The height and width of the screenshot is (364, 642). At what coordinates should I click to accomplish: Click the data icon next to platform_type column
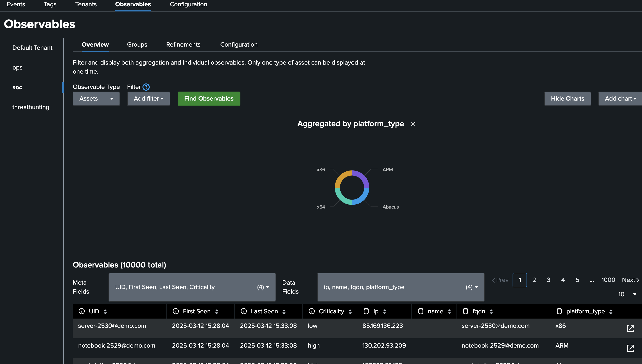tap(559, 311)
